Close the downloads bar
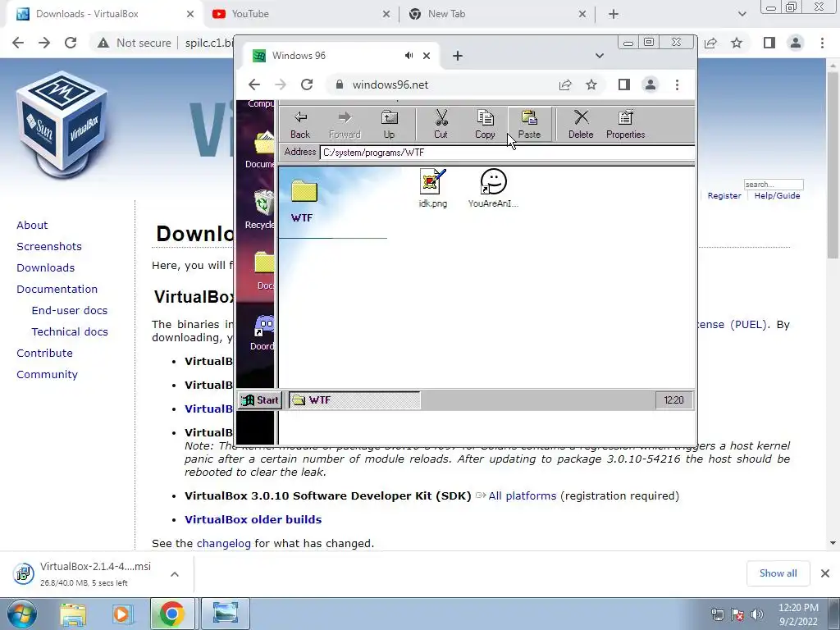Image resolution: width=840 pixels, height=630 pixels. tap(825, 573)
